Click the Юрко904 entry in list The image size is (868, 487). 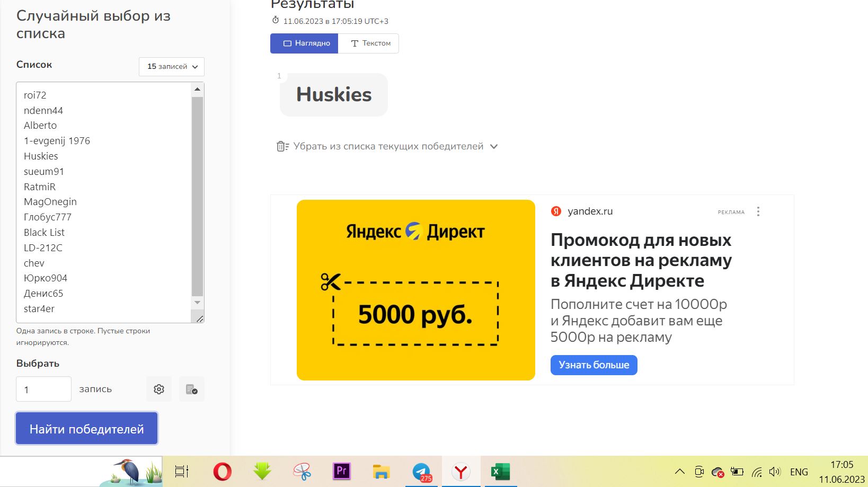[x=46, y=278]
